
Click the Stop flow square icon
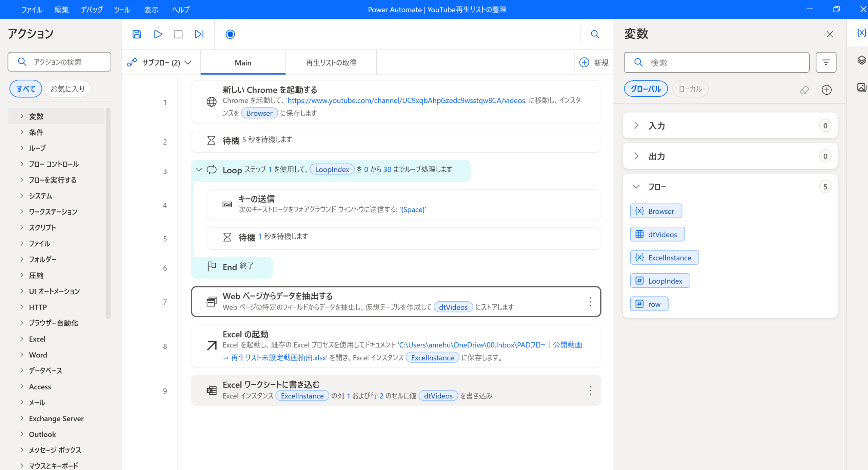click(178, 34)
